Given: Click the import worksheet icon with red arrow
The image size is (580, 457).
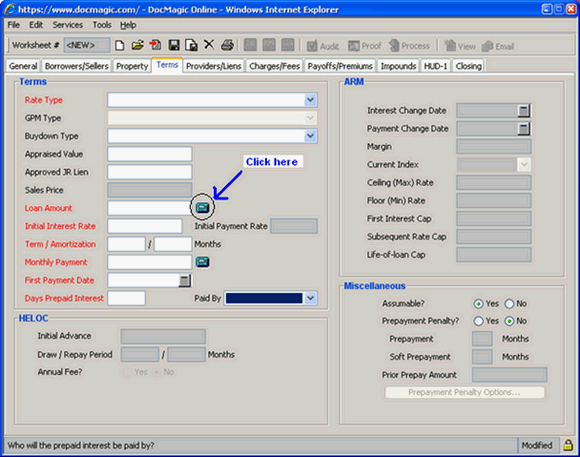Looking at the screenshot, I should [x=155, y=45].
